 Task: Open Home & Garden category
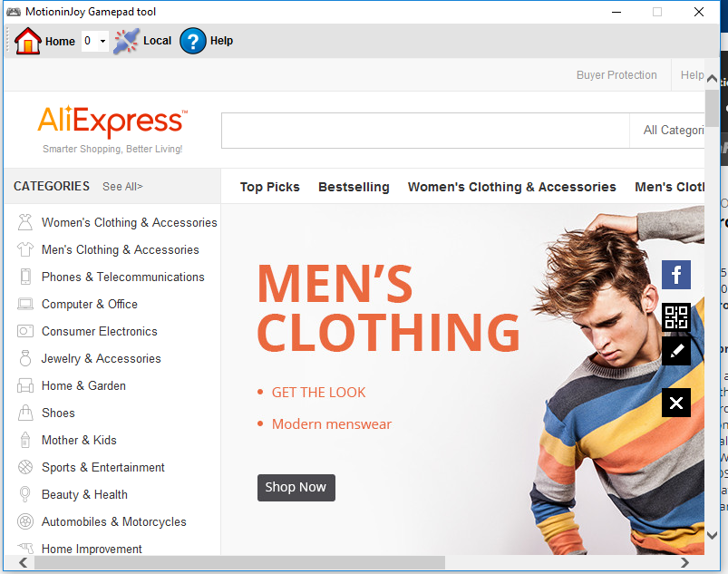(x=83, y=385)
